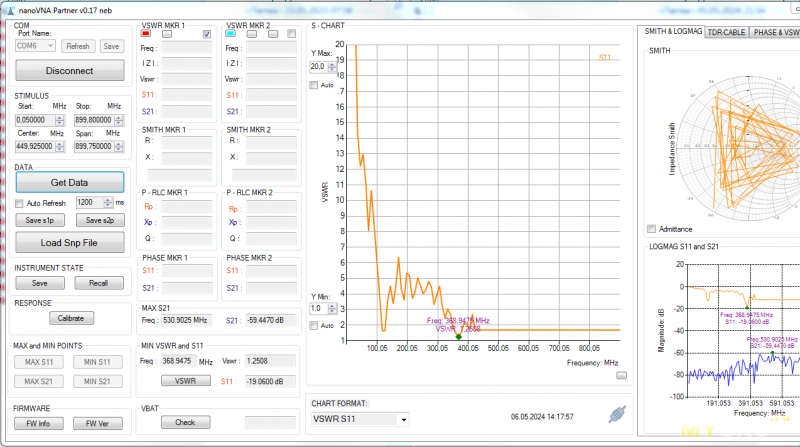Switch to the TDR-CABLE tab

point(727,32)
